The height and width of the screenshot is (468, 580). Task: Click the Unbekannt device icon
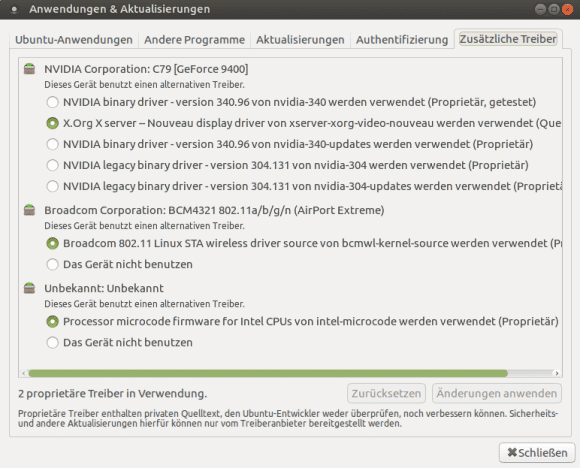29,288
